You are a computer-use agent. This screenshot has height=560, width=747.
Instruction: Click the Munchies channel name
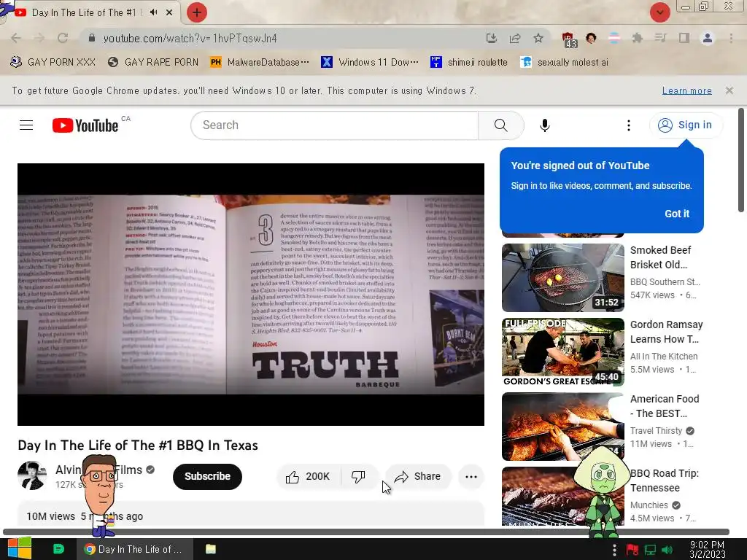click(x=649, y=505)
